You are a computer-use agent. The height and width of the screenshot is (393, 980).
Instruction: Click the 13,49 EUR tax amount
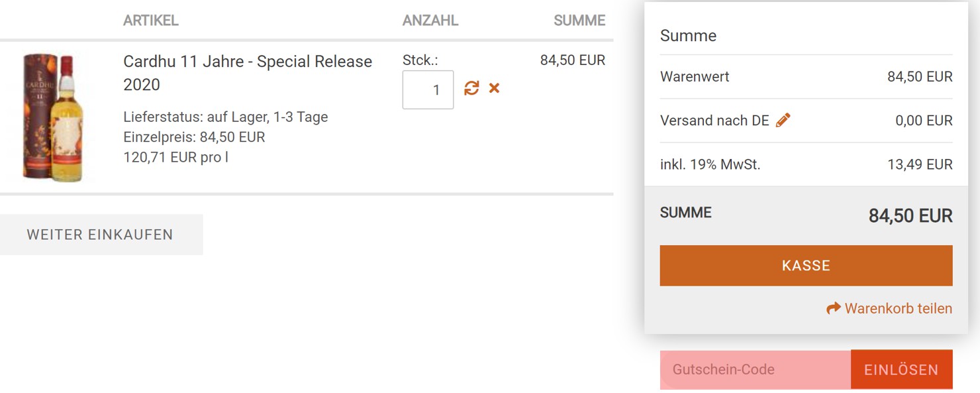coord(920,164)
